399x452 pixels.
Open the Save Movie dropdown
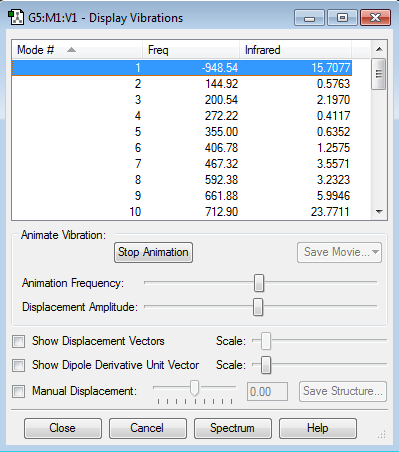click(x=339, y=252)
